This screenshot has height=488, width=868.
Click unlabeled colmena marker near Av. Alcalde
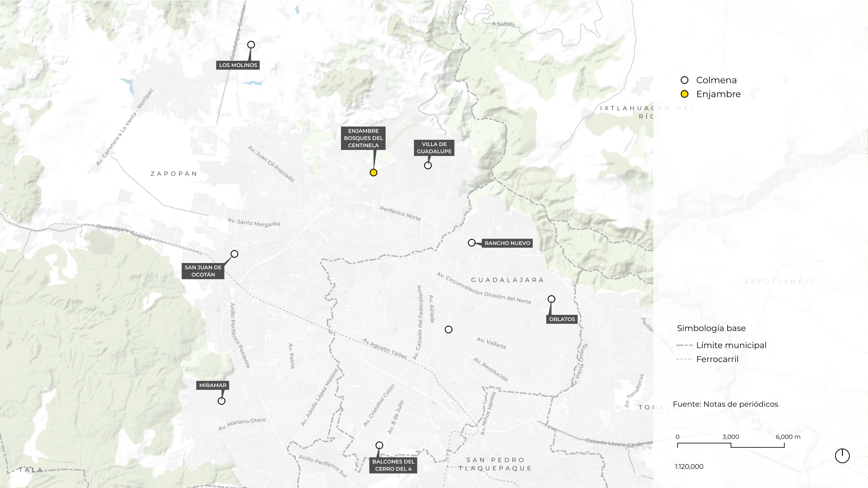point(449,329)
